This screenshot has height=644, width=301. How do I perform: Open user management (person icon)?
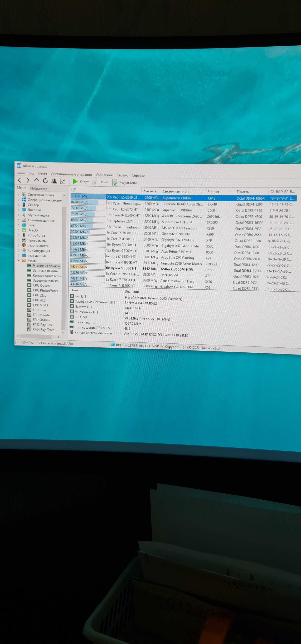coord(54,181)
